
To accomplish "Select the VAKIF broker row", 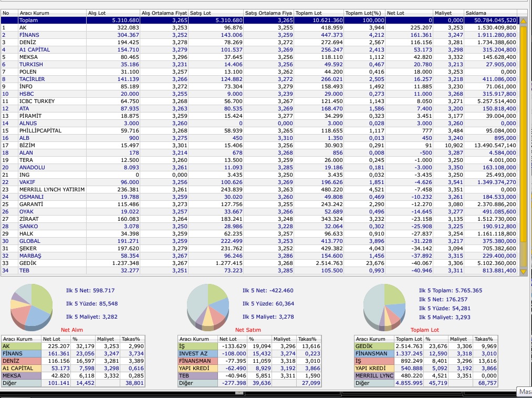I will [x=259, y=182].
